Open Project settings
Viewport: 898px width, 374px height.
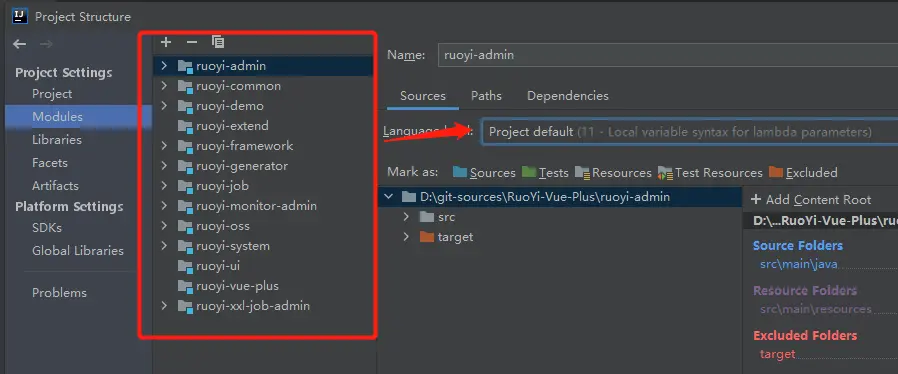click(52, 94)
